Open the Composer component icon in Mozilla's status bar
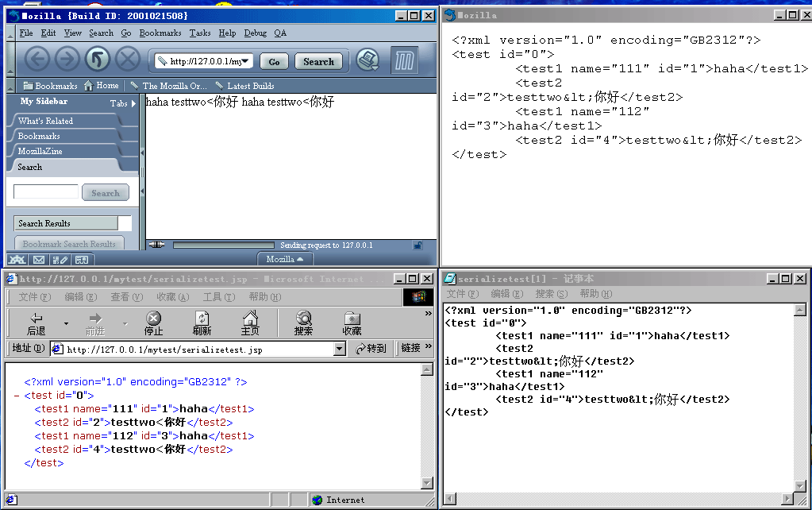Viewport: 812px width, 510px height. click(60, 260)
